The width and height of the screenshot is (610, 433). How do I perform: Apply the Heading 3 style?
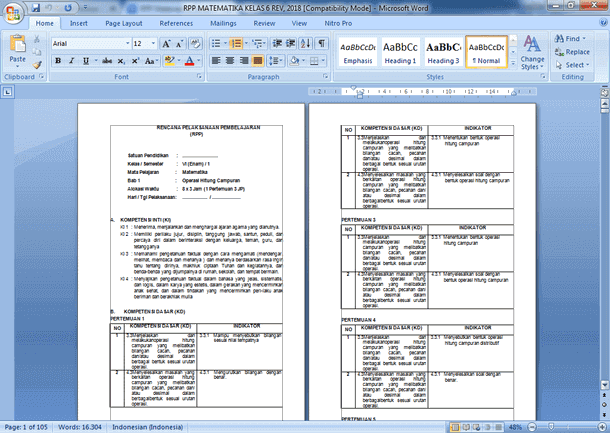(443, 53)
